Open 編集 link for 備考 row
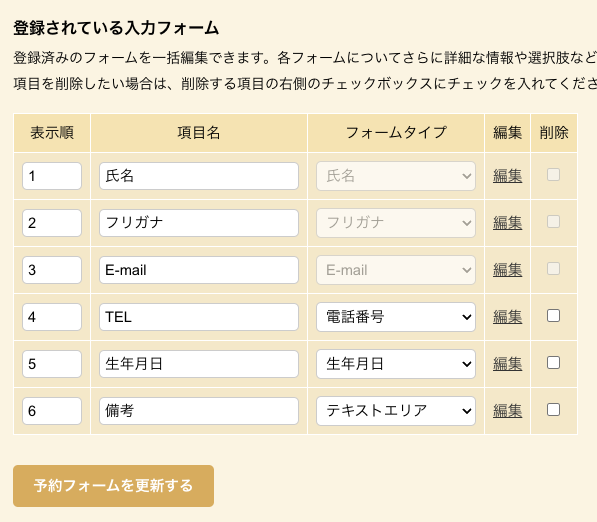Screen dimensions: 597x522 [x=507, y=411]
